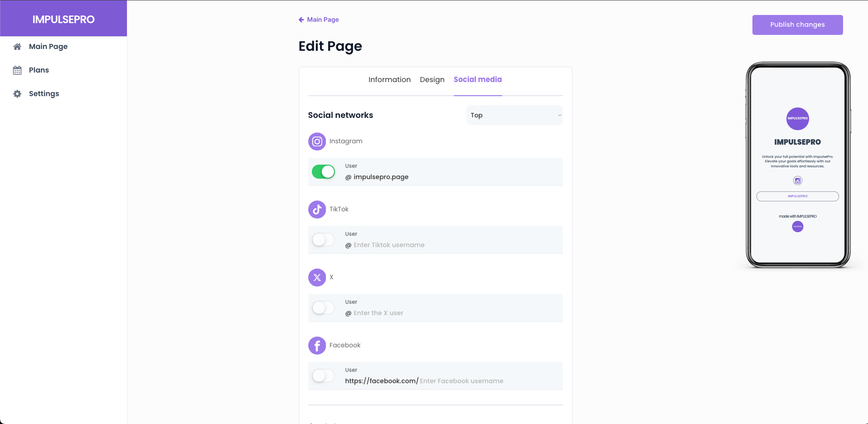Enable the Facebook toggle
This screenshot has height=424, width=868.
tap(324, 376)
